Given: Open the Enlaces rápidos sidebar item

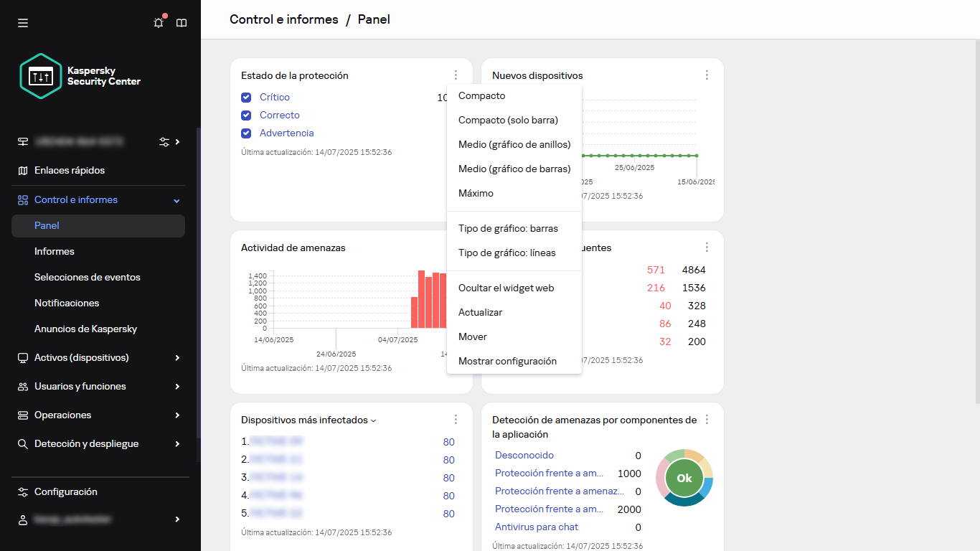Looking at the screenshot, I should coord(72,170).
